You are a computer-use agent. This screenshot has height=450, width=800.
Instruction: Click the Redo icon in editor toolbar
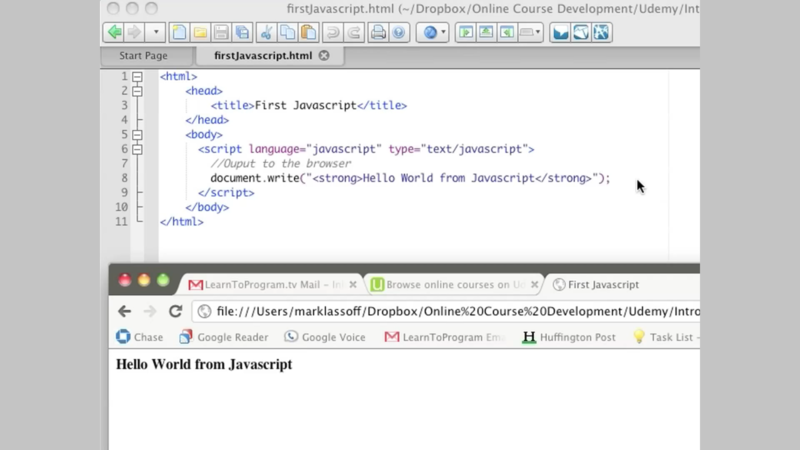click(x=354, y=32)
